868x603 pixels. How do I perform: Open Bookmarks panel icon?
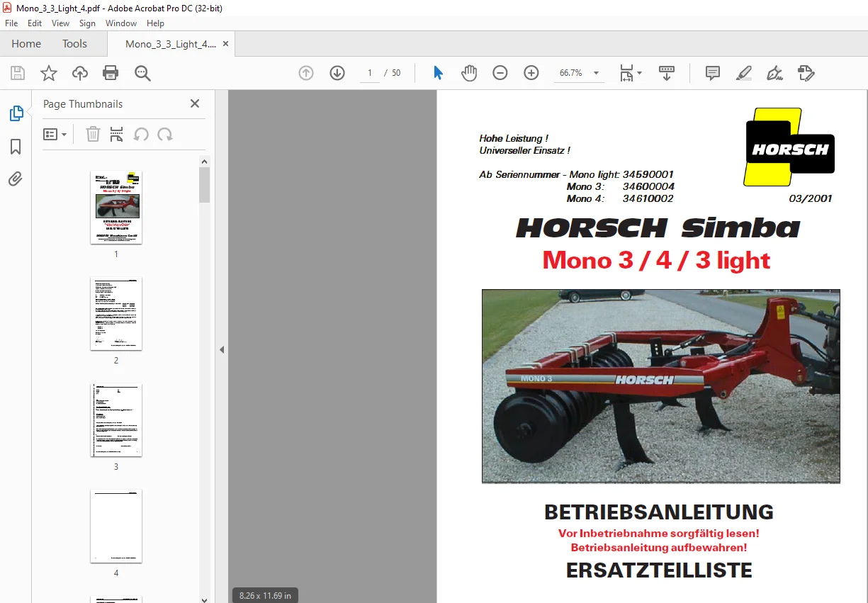[16, 147]
